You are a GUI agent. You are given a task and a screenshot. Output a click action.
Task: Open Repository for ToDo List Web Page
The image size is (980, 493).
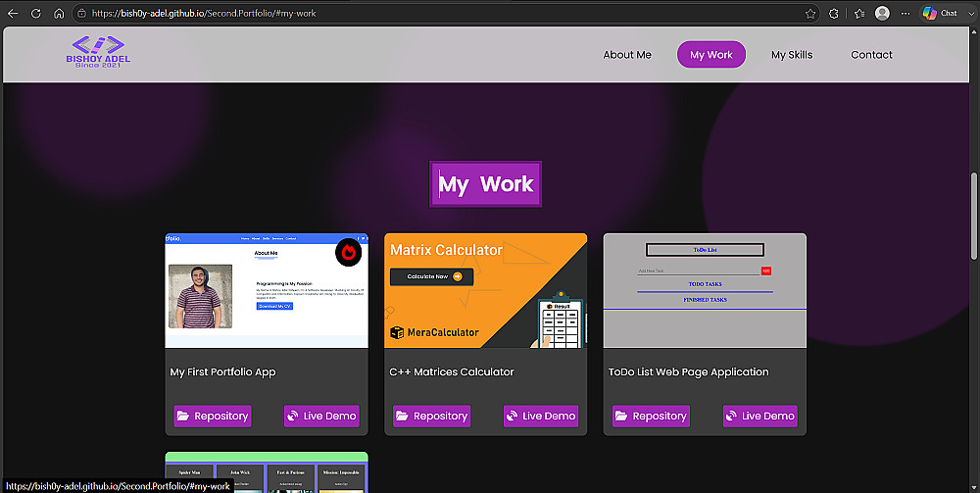point(651,416)
